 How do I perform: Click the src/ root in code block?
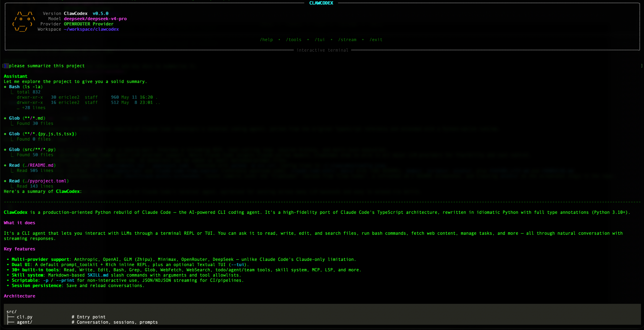click(x=12, y=312)
